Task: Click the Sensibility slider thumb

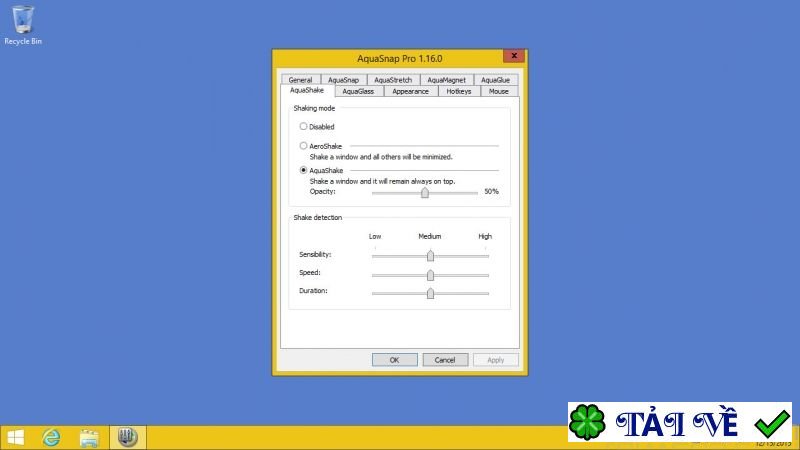Action: pos(430,255)
